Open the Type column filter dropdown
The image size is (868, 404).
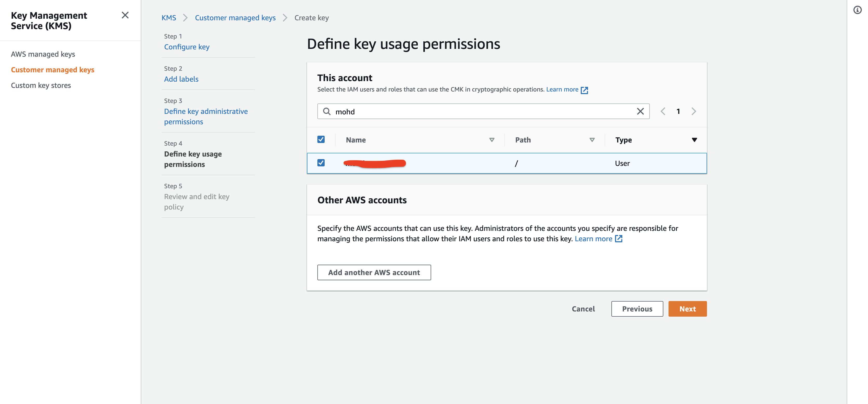[694, 140]
